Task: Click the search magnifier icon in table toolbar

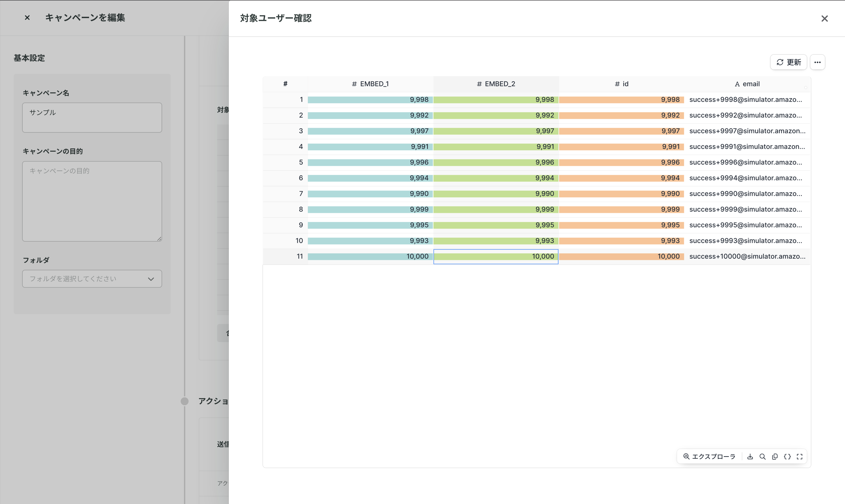Action: click(x=762, y=457)
